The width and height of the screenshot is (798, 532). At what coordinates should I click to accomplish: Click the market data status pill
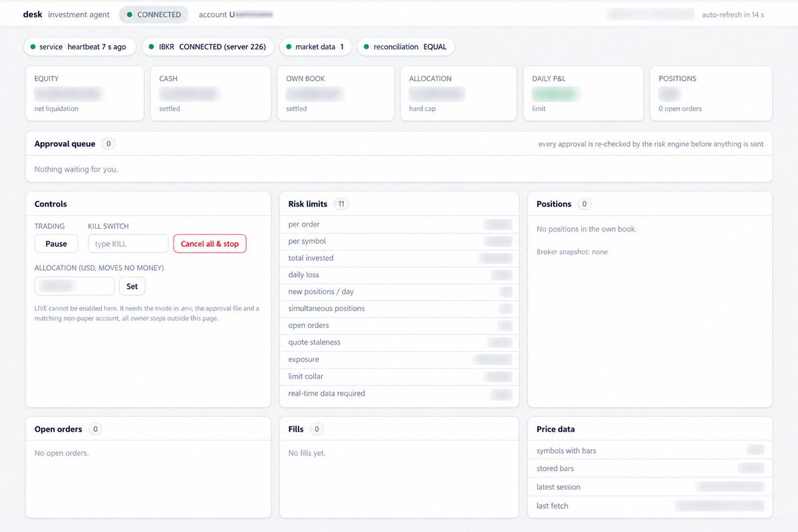point(315,47)
